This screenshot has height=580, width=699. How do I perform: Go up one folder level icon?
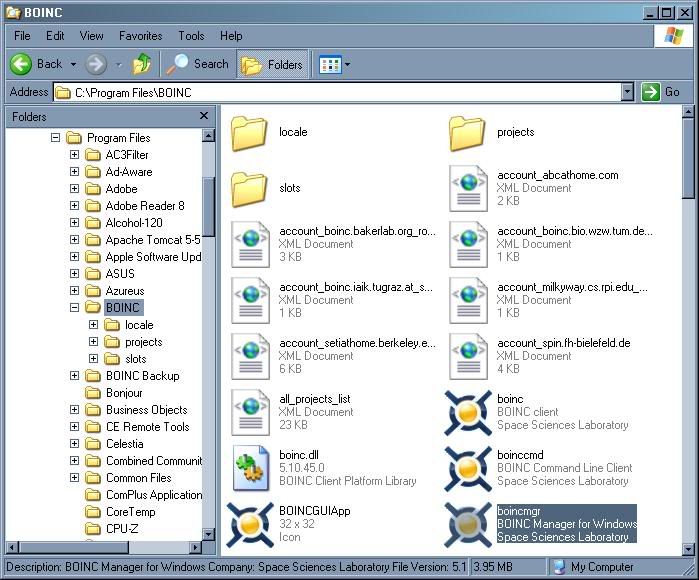click(142, 64)
